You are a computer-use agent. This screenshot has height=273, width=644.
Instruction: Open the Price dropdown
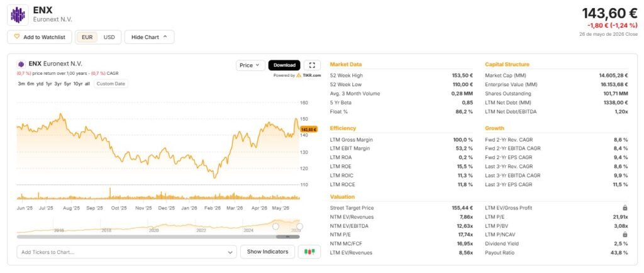pyautogui.click(x=250, y=65)
